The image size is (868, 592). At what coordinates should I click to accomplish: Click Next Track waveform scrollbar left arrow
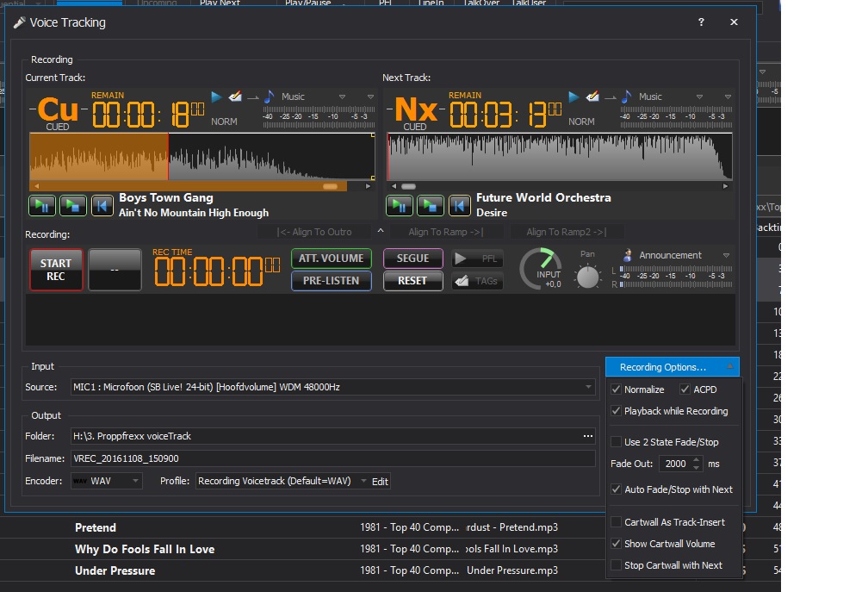coord(394,187)
